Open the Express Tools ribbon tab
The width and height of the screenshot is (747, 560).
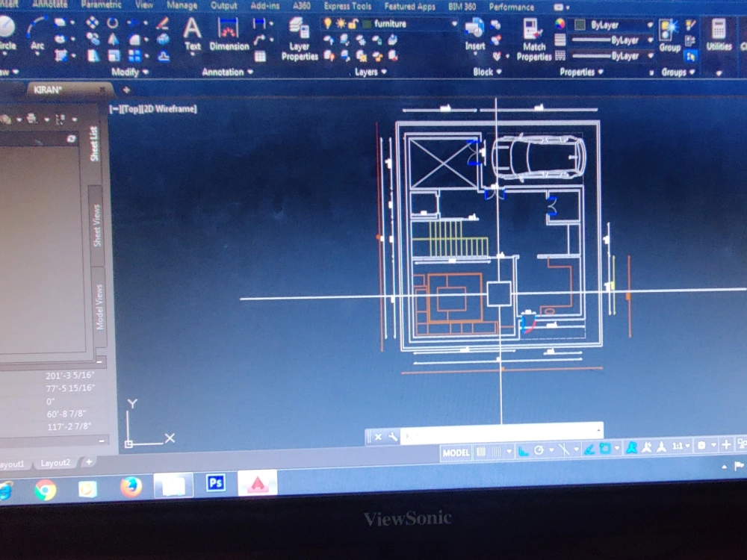pyautogui.click(x=347, y=6)
